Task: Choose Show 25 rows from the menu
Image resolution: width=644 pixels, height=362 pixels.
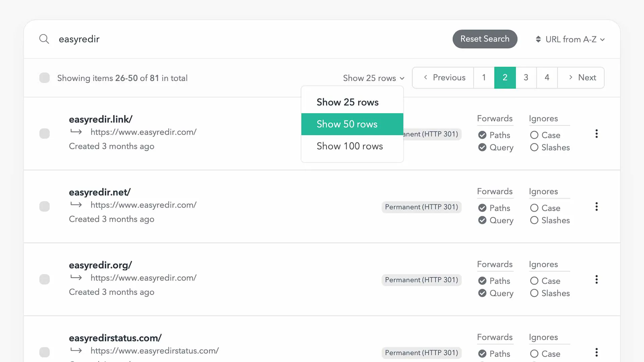Action: [352, 102]
